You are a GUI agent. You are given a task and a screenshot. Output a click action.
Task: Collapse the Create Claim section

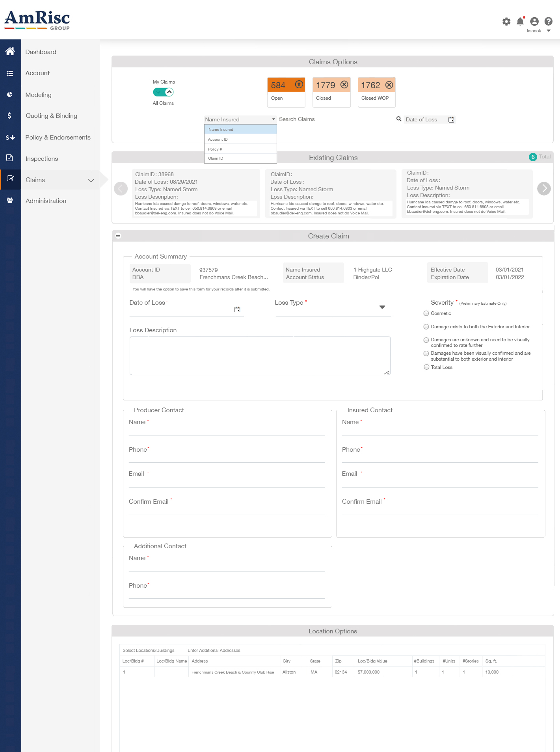click(x=118, y=236)
